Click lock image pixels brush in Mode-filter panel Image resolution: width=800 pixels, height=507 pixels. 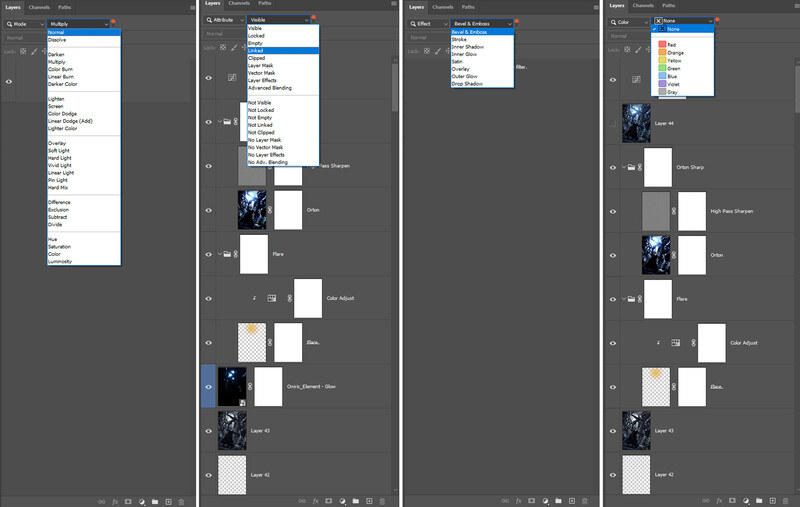click(34, 51)
